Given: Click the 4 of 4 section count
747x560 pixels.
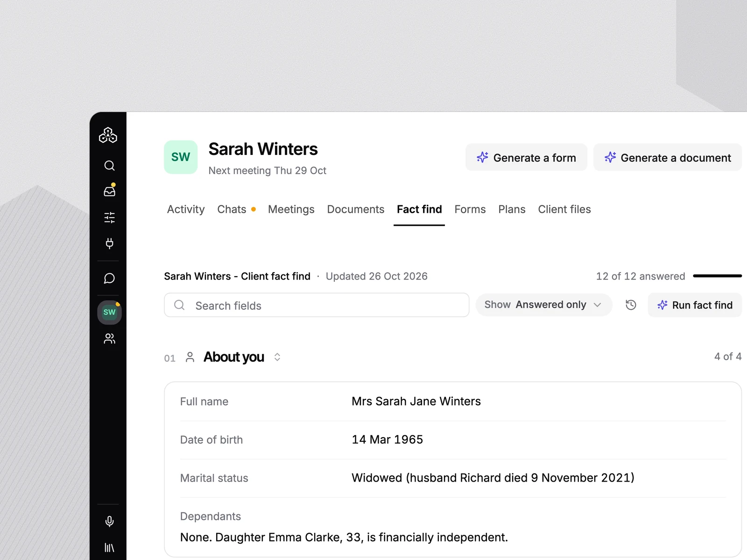Looking at the screenshot, I should coord(728,357).
